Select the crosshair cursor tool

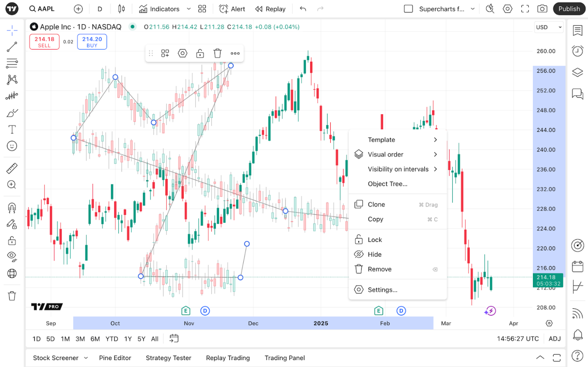tap(12, 30)
